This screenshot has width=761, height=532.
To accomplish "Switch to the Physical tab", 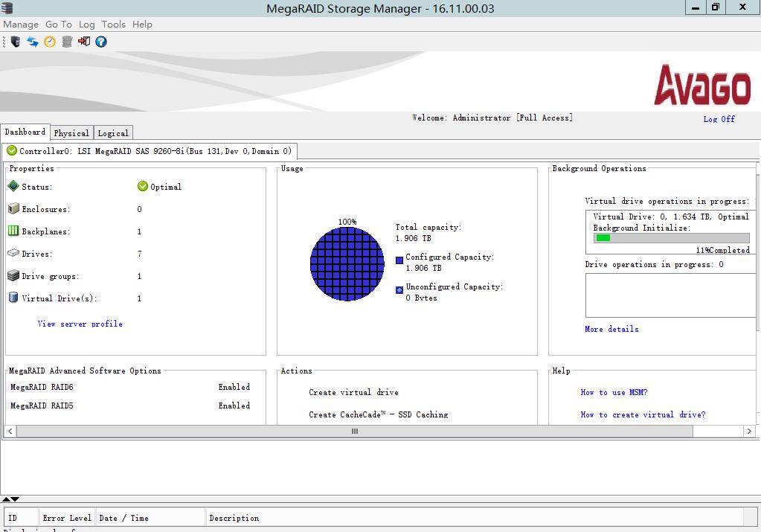I will coord(71,133).
